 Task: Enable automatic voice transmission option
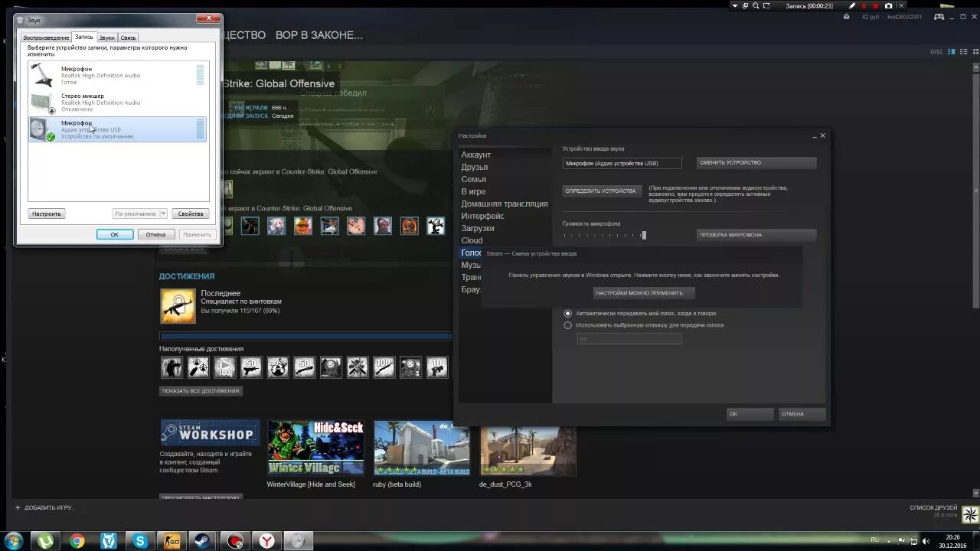pyautogui.click(x=568, y=313)
